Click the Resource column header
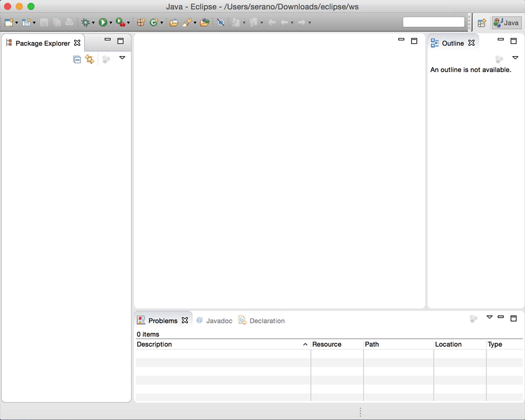Viewport: 525px width, 420px height. pos(336,345)
